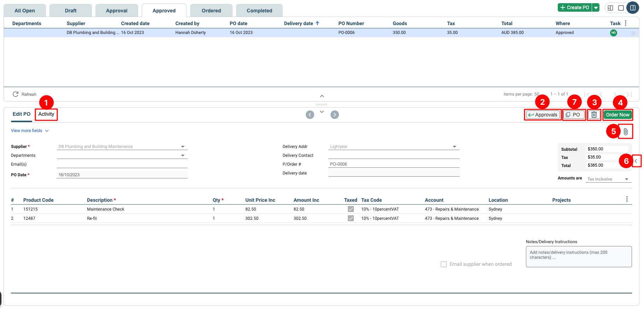Click the Total column header
The height and width of the screenshot is (309, 644).
(507, 23)
